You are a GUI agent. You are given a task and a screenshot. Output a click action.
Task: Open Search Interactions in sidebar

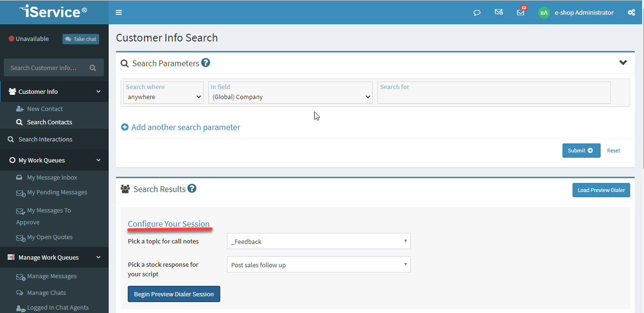(x=45, y=139)
